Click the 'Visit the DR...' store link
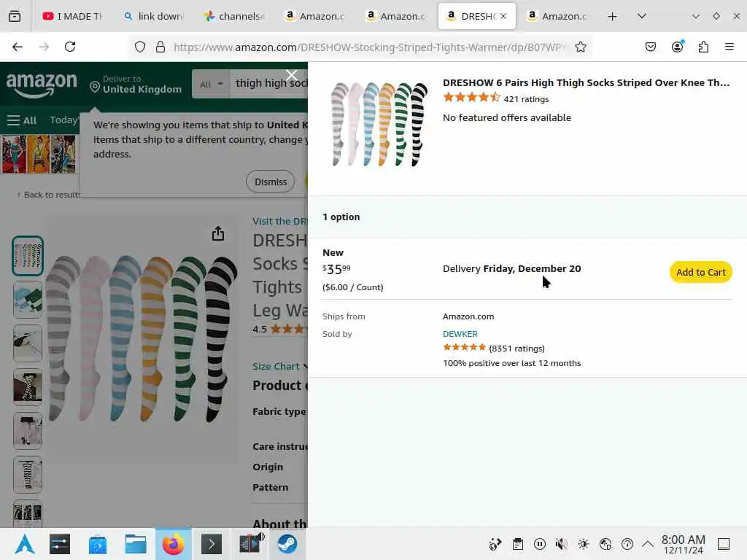 280,221
